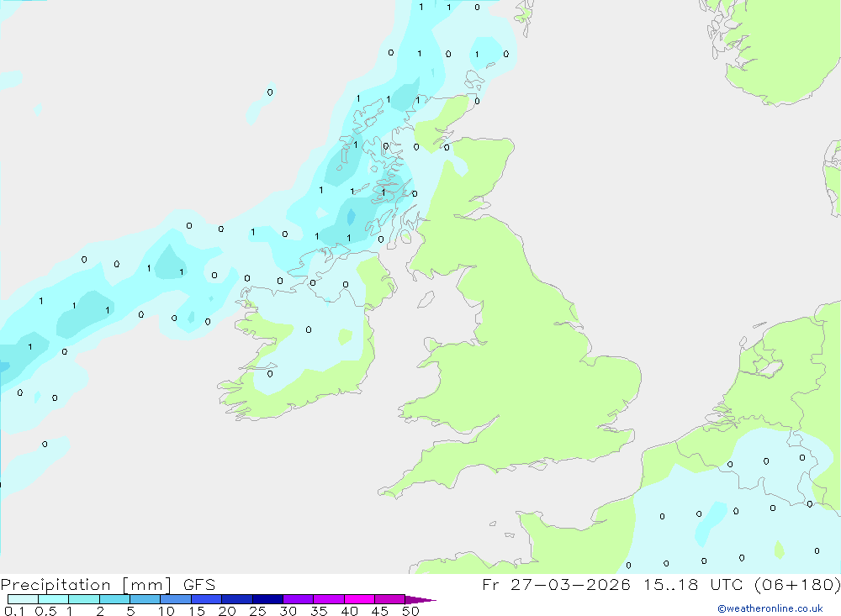Click the 10–15 mm blue legend swatch
Viewport: 841px width, 616px height.
(x=176, y=599)
